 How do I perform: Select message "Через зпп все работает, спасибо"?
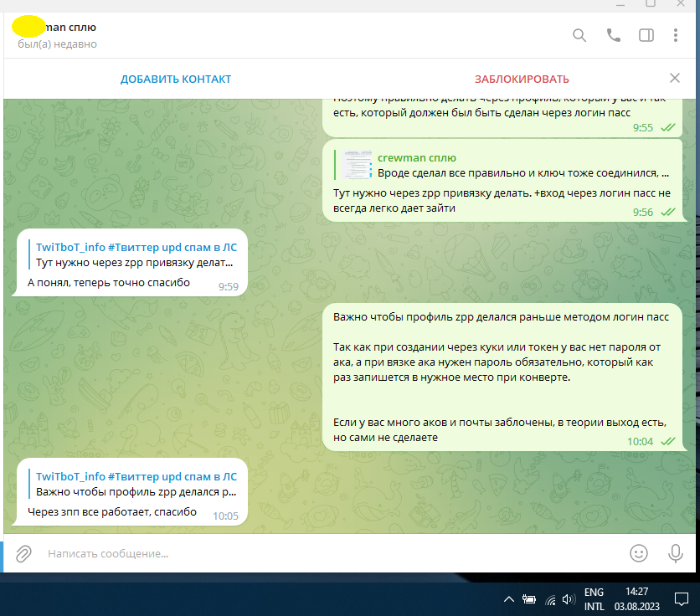tap(112, 512)
